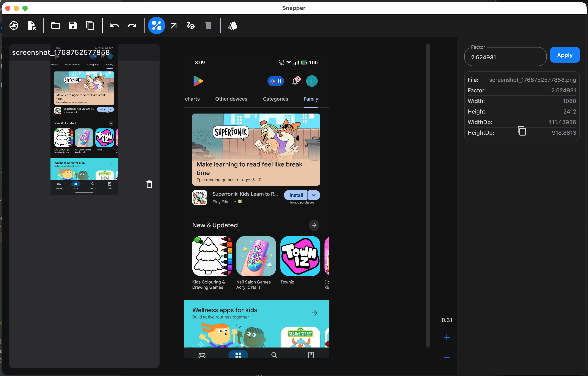Toggle the percent scale factor tool
This screenshot has width=588, height=376.
pyautogui.click(x=157, y=25)
